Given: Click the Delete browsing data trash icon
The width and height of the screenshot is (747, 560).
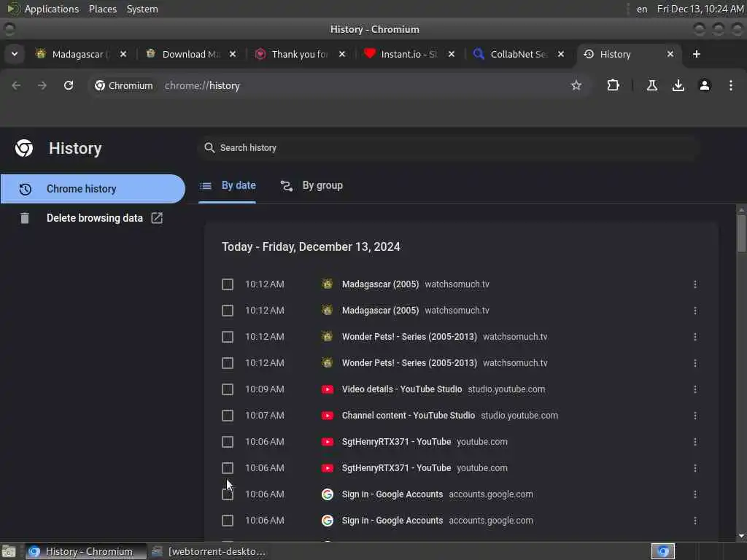Looking at the screenshot, I should point(25,218).
